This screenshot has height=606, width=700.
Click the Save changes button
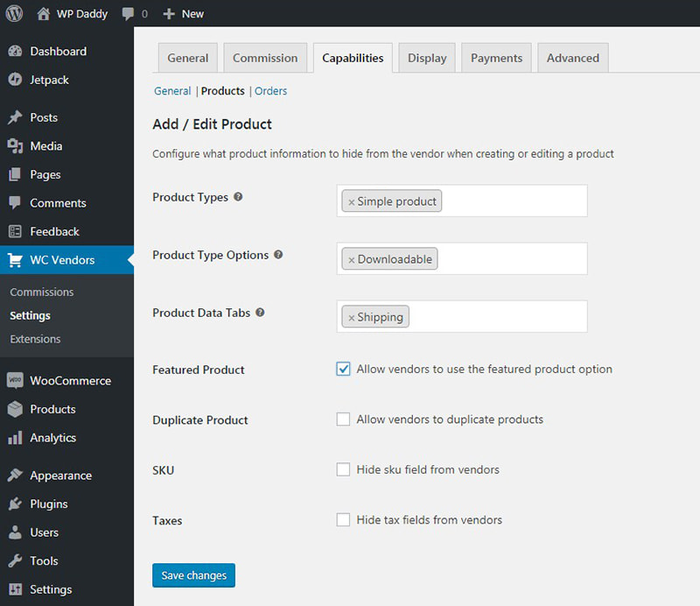(x=193, y=575)
